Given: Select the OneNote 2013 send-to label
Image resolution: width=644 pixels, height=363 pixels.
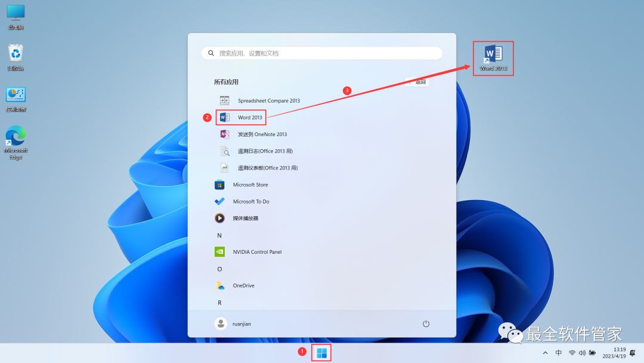Looking at the screenshot, I should 262,134.
